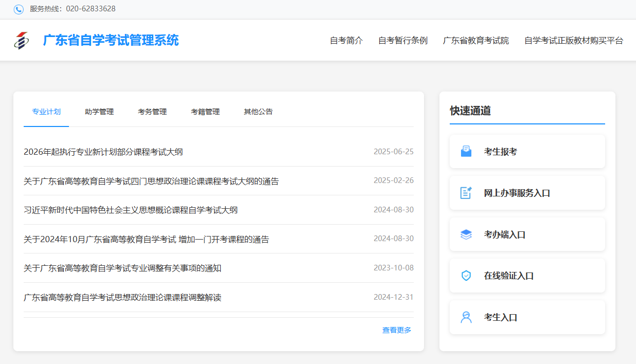Switch to the 助学管理 tab
This screenshot has width=636, height=364.
99,112
